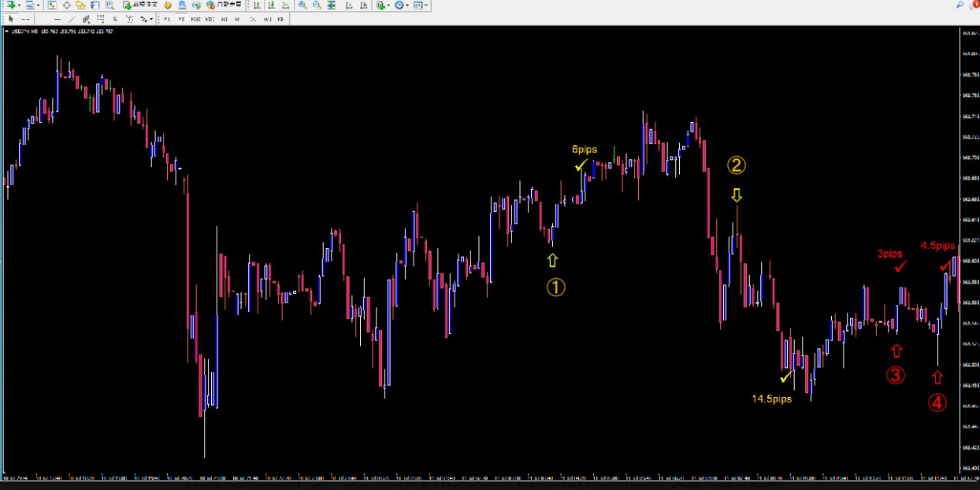Click the Periods clock icon

pyautogui.click(x=399, y=5)
